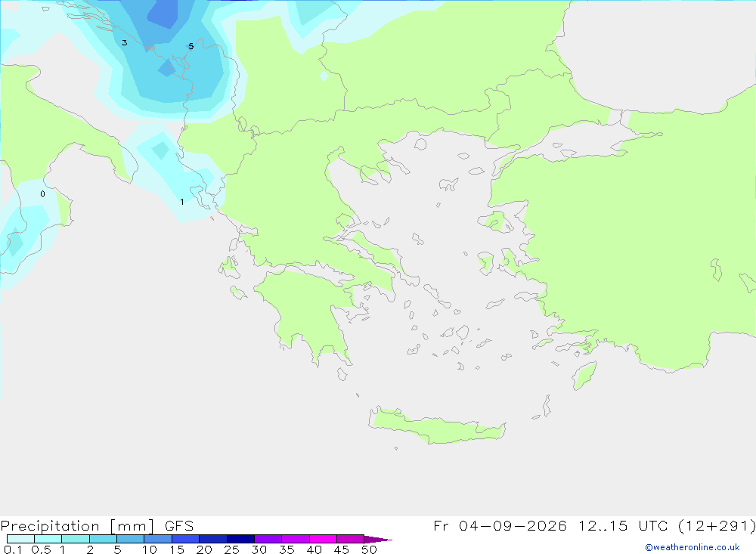Click the 30–35 mm legend color box

(x=268, y=539)
